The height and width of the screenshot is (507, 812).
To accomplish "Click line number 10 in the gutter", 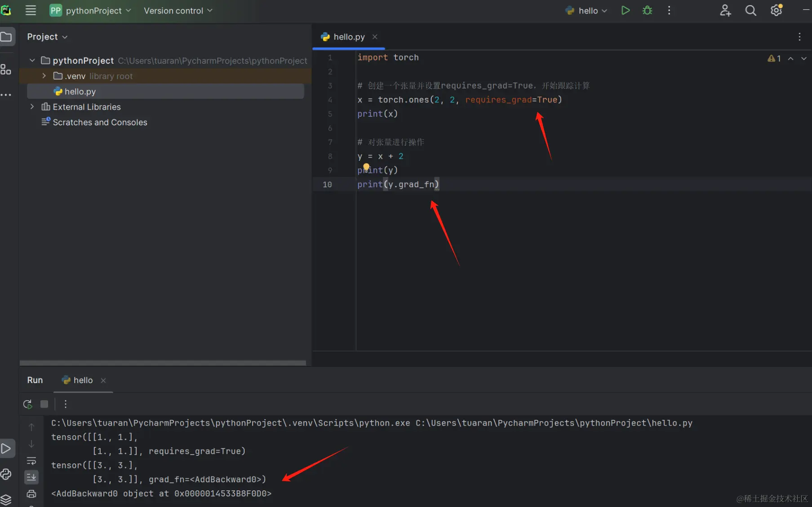I will 327,185.
